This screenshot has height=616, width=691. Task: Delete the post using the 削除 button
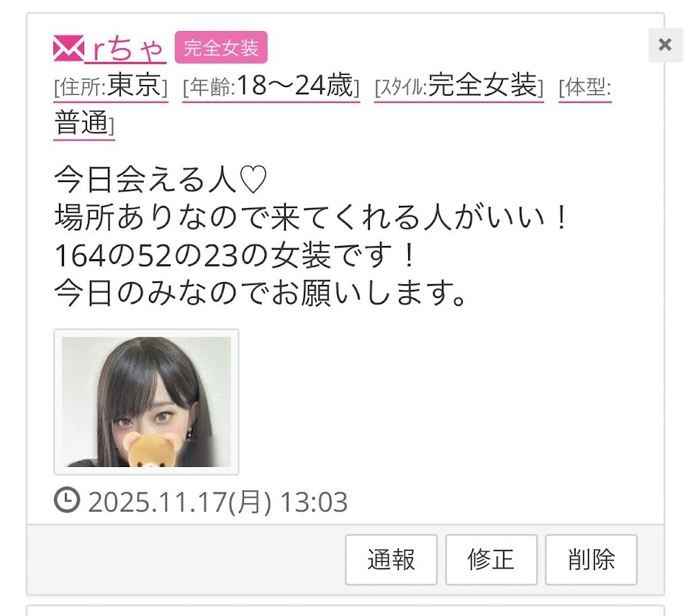[x=591, y=560]
